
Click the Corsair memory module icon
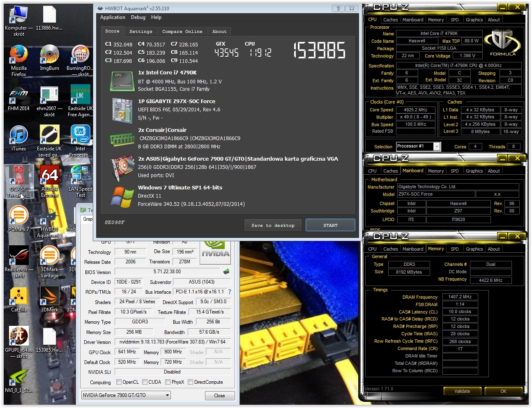pos(122,140)
